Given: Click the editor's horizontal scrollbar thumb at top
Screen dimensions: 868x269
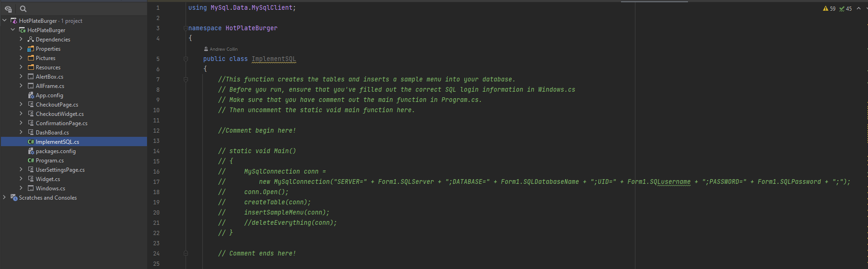Looking at the screenshot, I should coord(654,1).
